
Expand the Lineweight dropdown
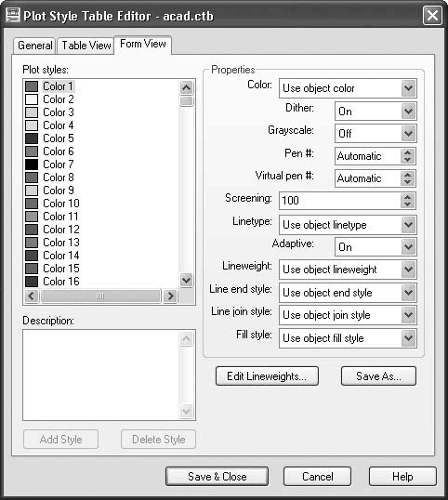[408, 270]
